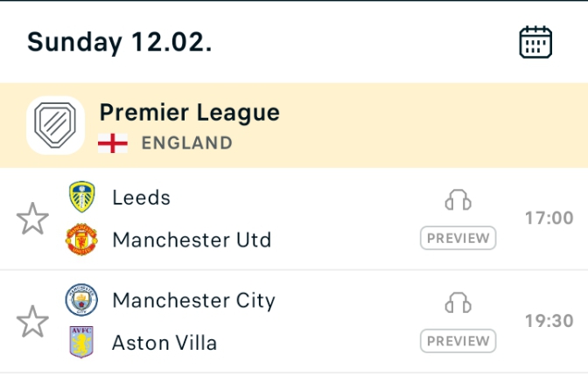Click the Aston Villa club crest

click(81, 342)
